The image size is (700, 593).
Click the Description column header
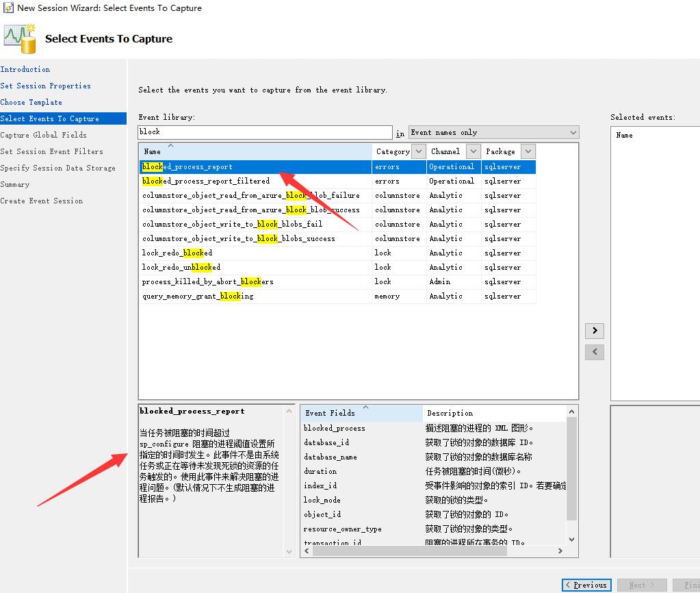coord(495,414)
